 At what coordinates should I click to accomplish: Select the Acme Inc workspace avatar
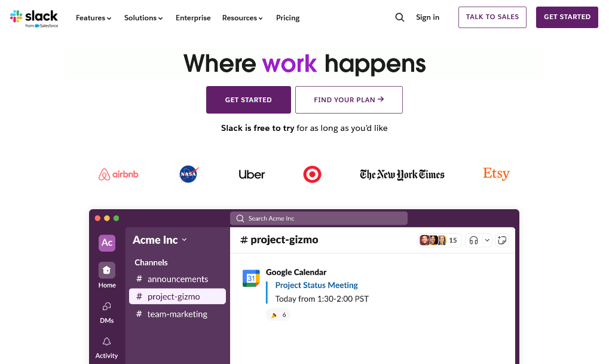click(x=106, y=243)
